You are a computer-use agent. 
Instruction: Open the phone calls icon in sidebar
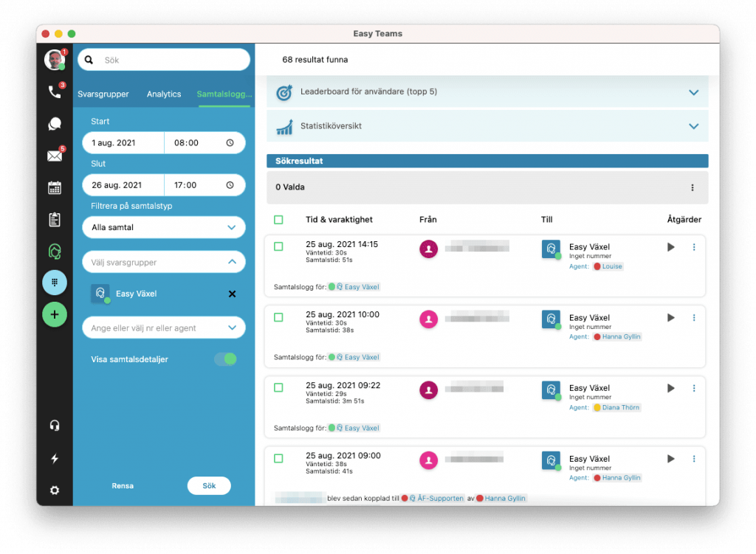pyautogui.click(x=55, y=91)
